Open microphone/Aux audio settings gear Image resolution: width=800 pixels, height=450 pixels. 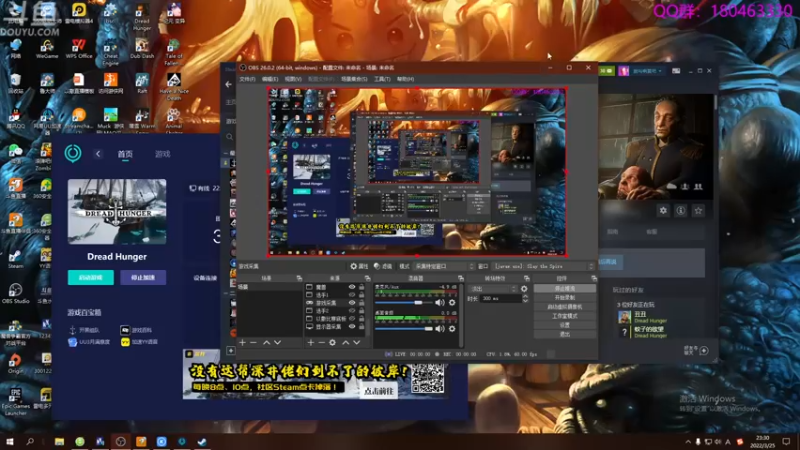coord(452,303)
